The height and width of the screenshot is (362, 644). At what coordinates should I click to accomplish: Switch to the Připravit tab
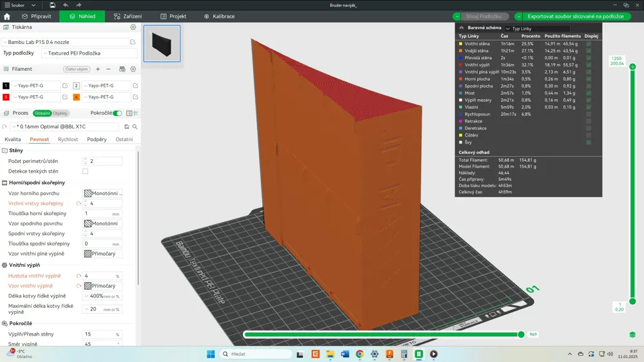pos(37,16)
